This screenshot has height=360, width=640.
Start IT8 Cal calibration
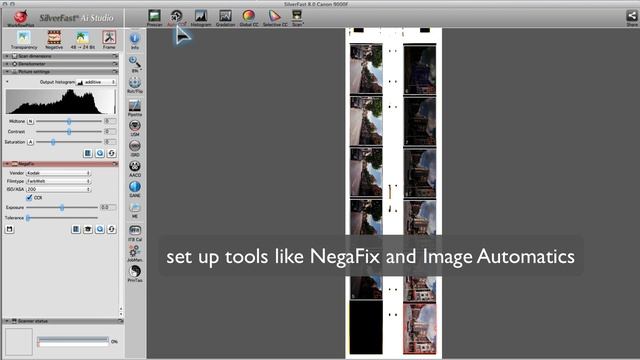(135, 233)
